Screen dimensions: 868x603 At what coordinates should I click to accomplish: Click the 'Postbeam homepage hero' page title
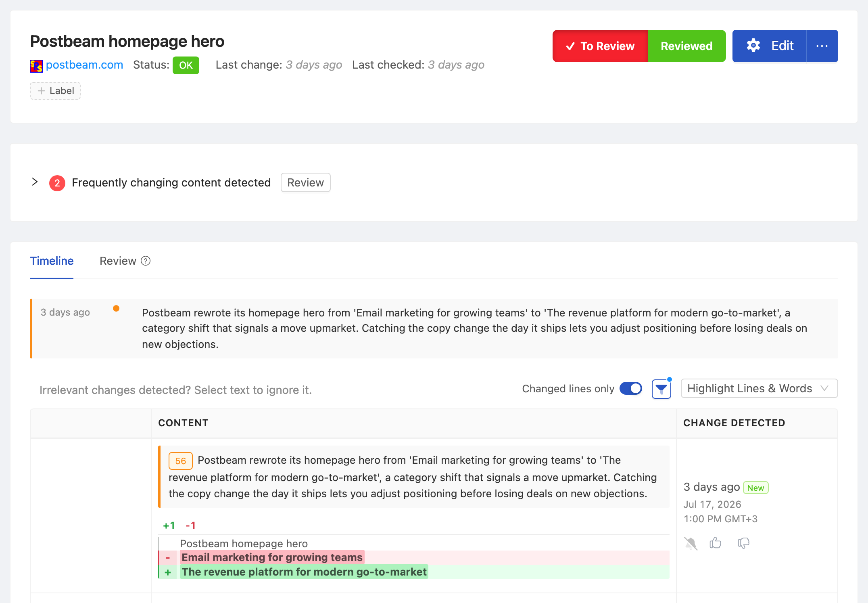(x=127, y=41)
